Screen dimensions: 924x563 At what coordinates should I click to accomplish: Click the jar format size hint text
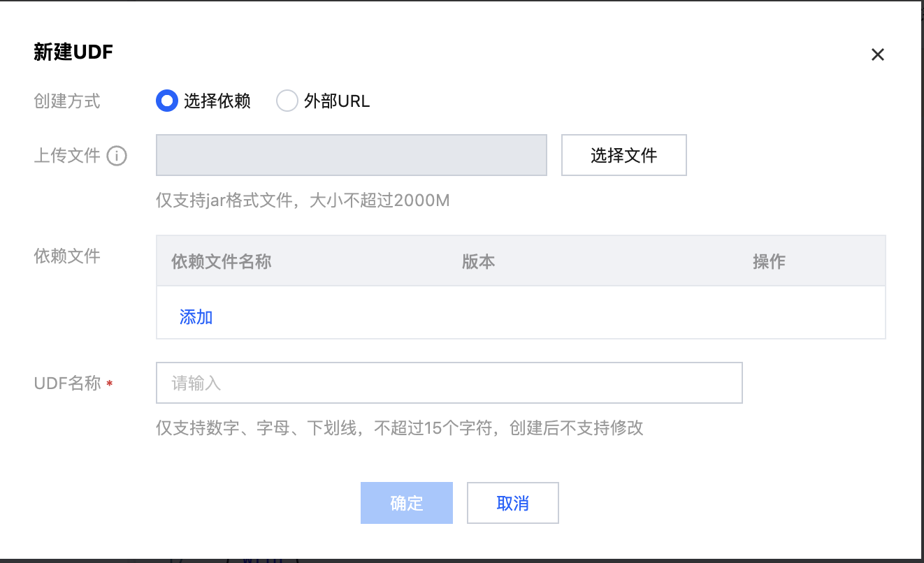pyautogui.click(x=303, y=201)
